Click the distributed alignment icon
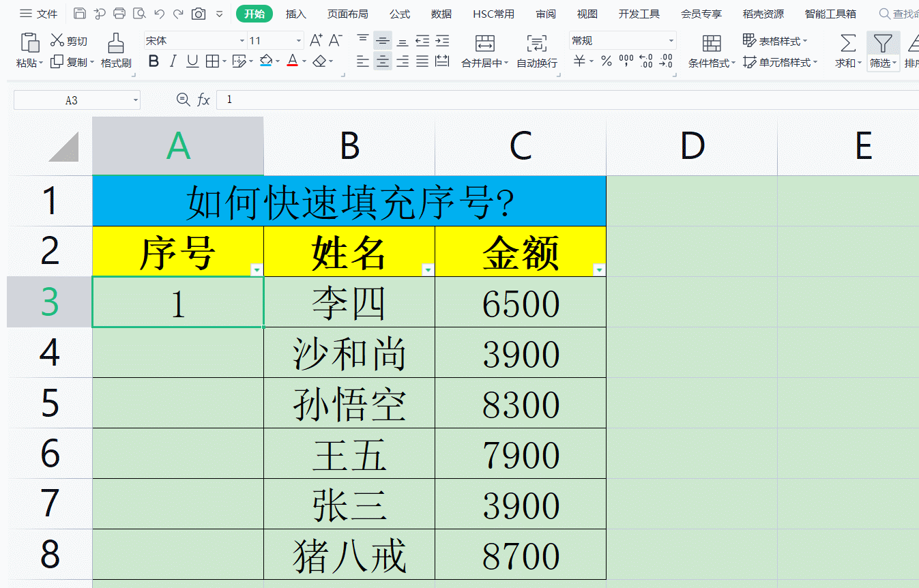This screenshot has height=588, width=919. [x=442, y=62]
